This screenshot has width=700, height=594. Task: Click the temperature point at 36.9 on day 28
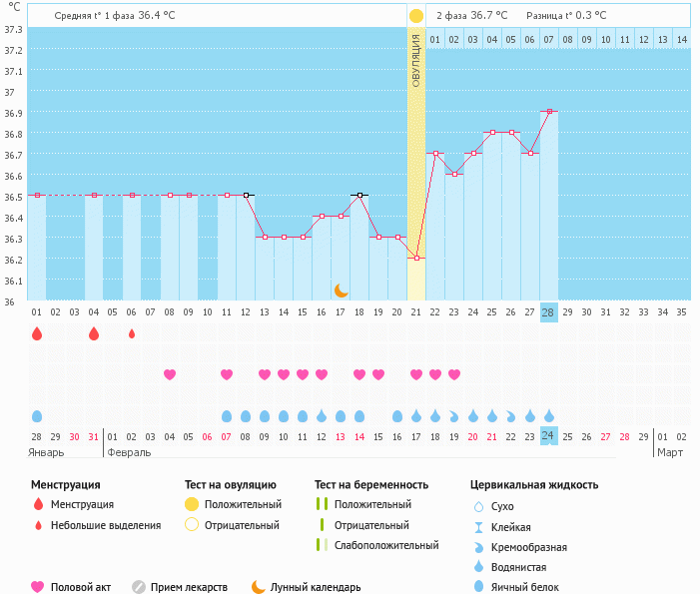click(549, 112)
